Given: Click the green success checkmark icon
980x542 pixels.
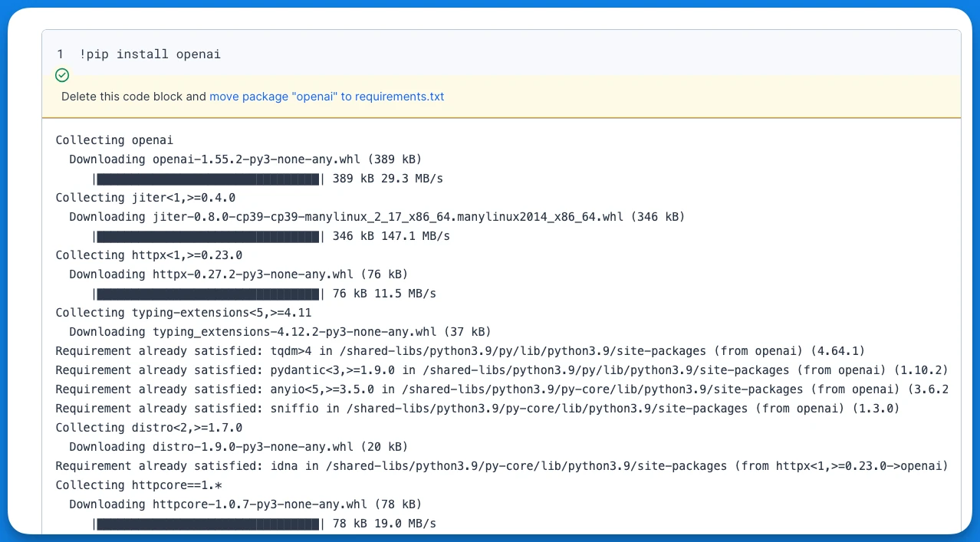Looking at the screenshot, I should 62,75.
